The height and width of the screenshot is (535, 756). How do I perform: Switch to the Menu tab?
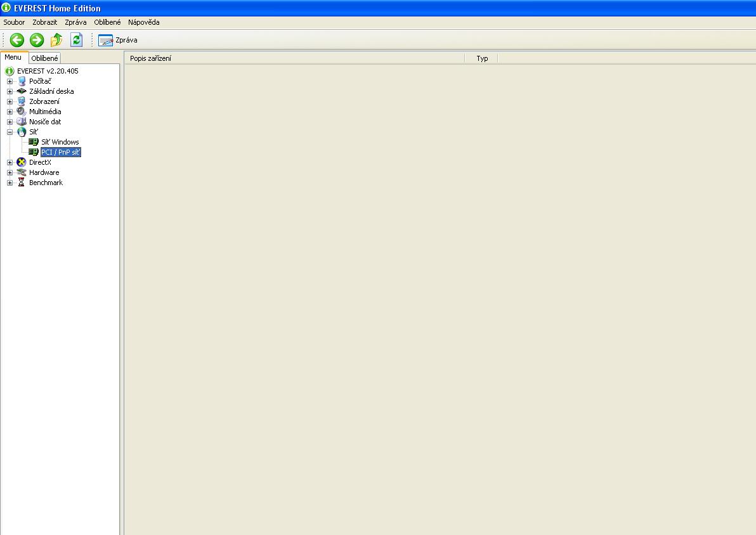click(13, 57)
